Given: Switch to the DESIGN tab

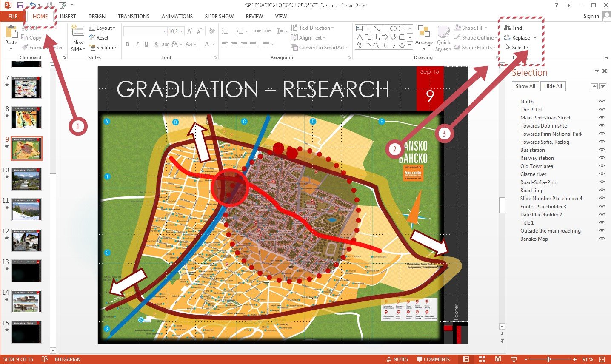Looking at the screenshot, I should point(97,17).
